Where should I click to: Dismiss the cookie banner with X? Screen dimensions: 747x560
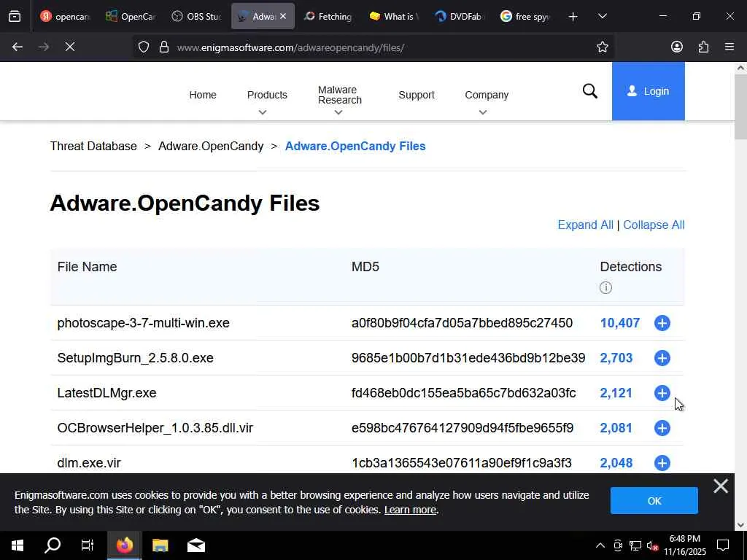720,486
